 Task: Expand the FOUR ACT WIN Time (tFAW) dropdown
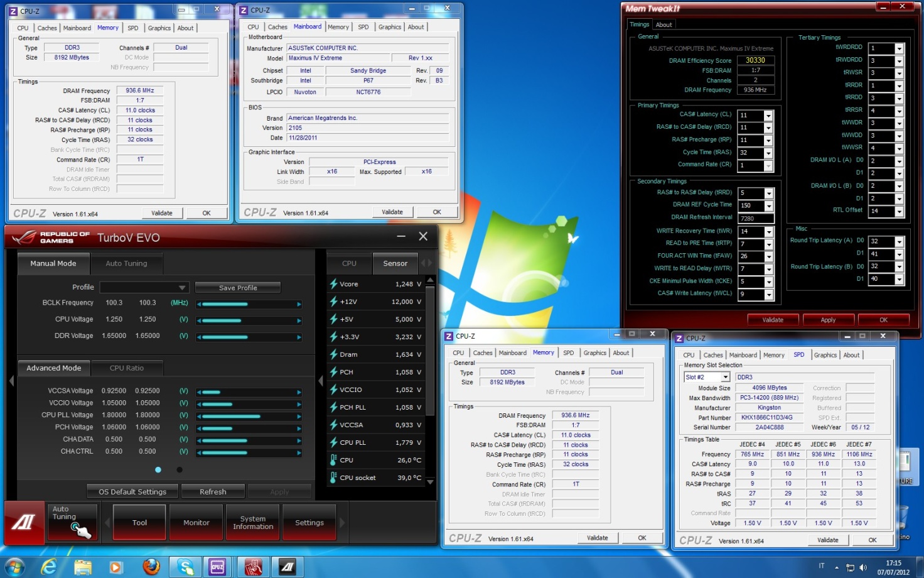pos(768,256)
